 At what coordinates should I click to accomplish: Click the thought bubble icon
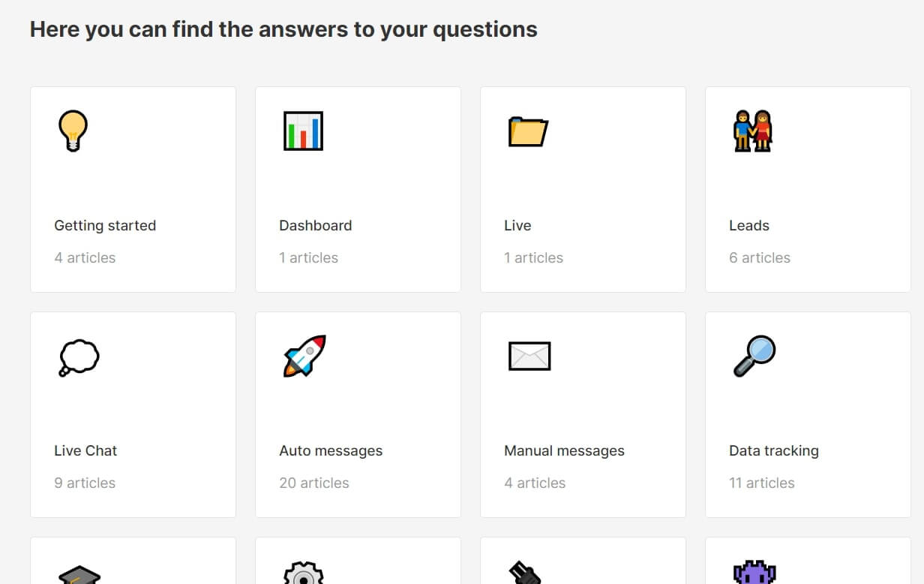79,357
